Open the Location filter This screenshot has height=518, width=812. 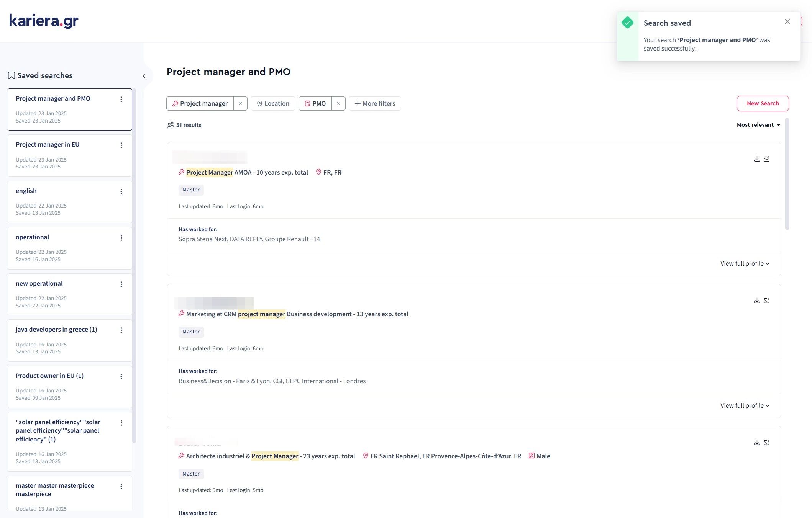(273, 103)
